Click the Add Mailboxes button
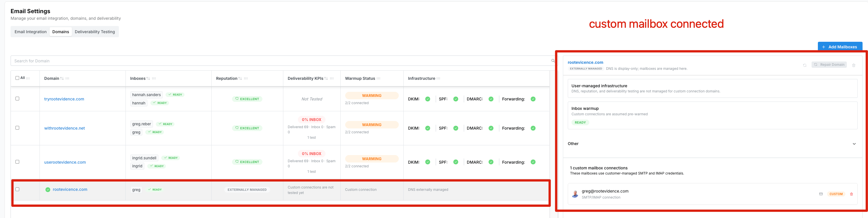 840,47
